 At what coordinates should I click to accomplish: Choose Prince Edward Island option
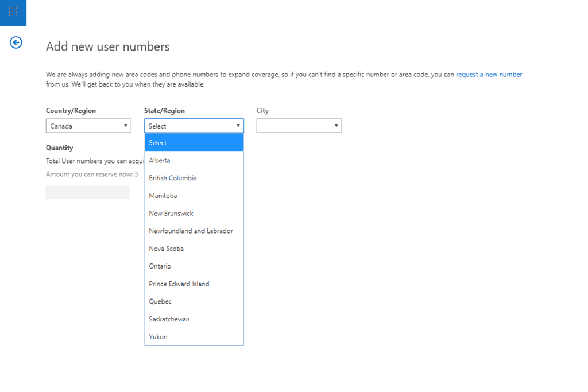pyautogui.click(x=194, y=284)
